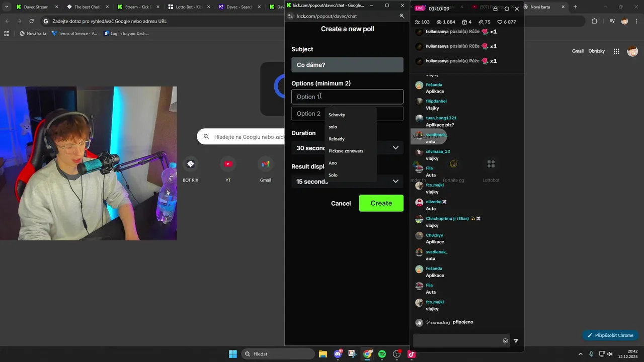
Task: Open the BOT RIX shortcut
Action: [x=190, y=169]
